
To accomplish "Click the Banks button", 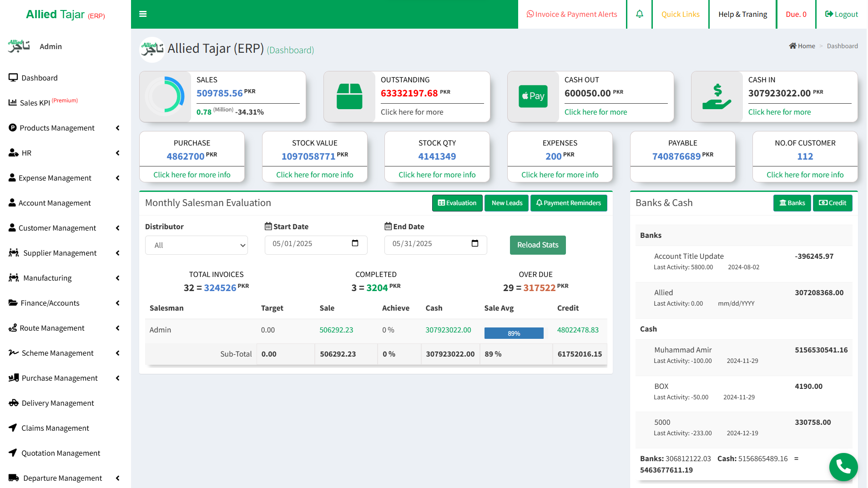I will coord(792,203).
